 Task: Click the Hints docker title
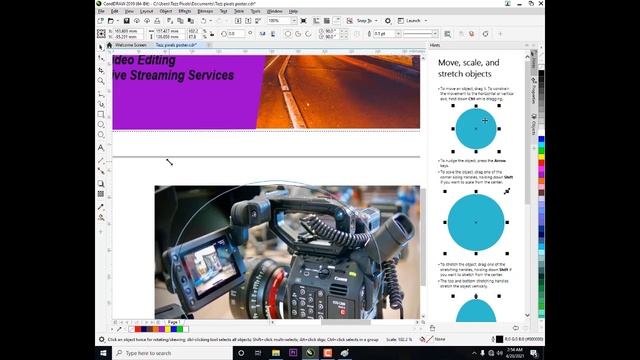(435, 45)
